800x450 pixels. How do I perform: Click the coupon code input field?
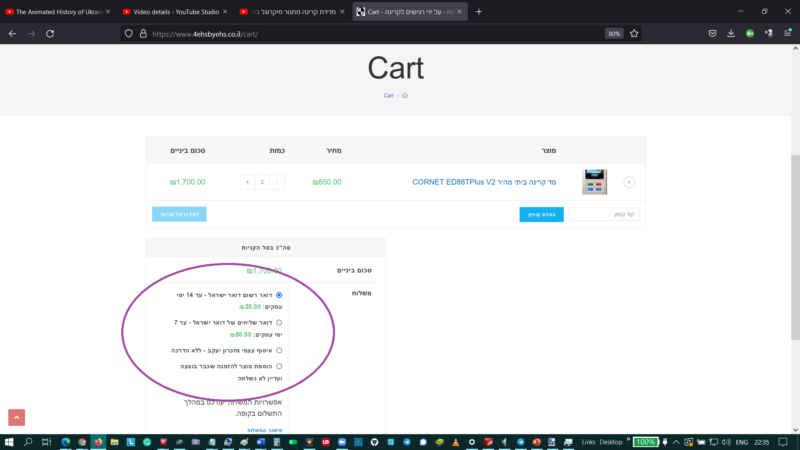pyautogui.click(x=604, y=214)
